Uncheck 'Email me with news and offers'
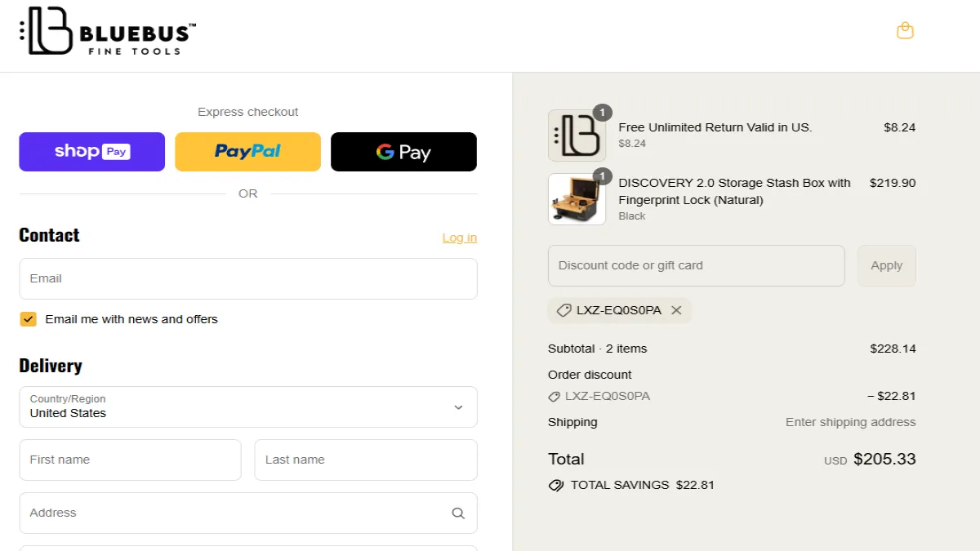 coord(28,318)
